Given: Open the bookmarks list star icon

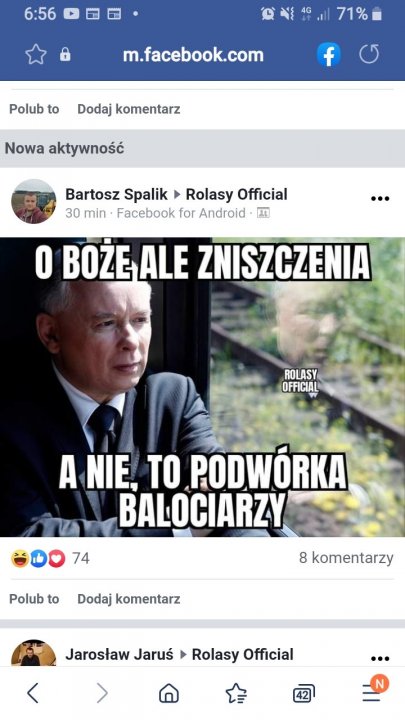Looking at the screenshot, I should click(236, 692).
